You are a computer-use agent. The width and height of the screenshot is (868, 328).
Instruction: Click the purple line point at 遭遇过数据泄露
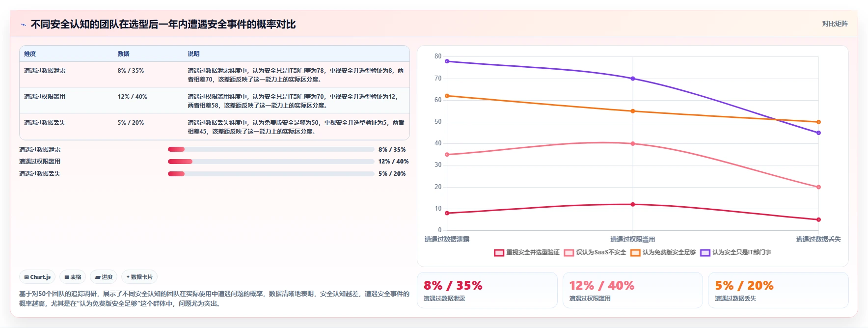click(x=447, y=61)
